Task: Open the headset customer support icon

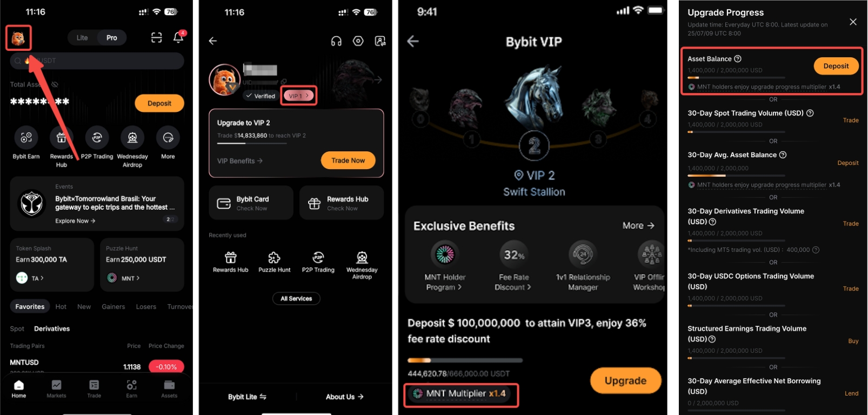Action: click(x=336, y=41)
